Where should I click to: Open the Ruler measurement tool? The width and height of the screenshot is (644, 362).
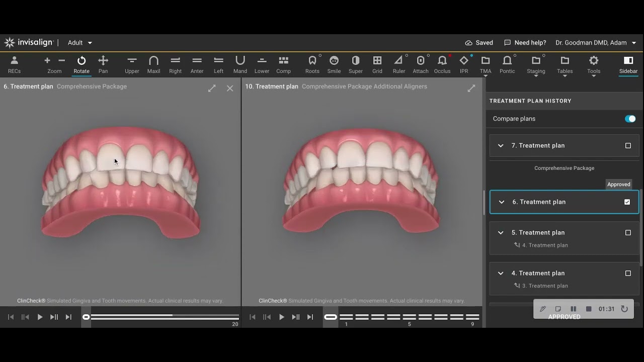pos(399,64)
